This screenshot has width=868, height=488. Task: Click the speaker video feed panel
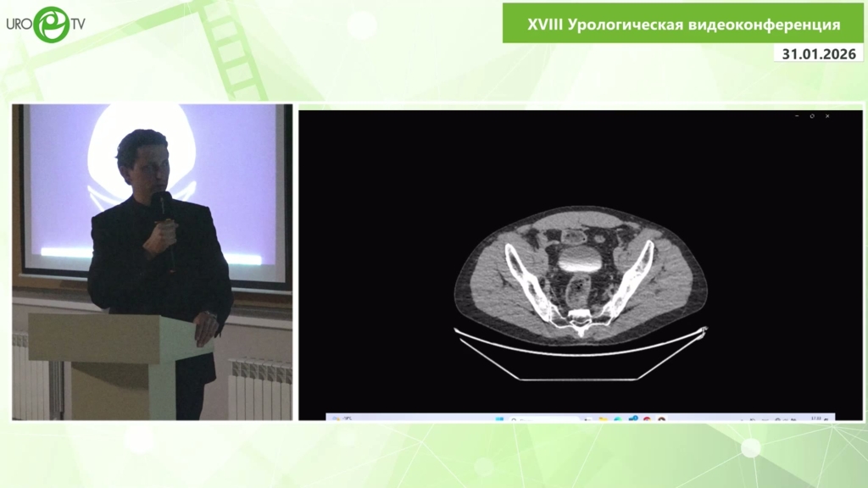(x=152, y=262)
